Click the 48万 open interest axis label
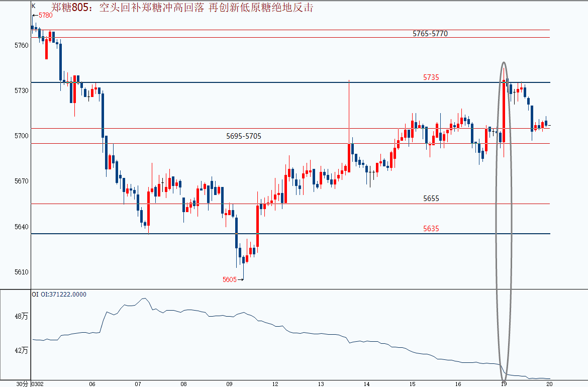The width and height of the screenshot is (588, 387). [22, 317]
